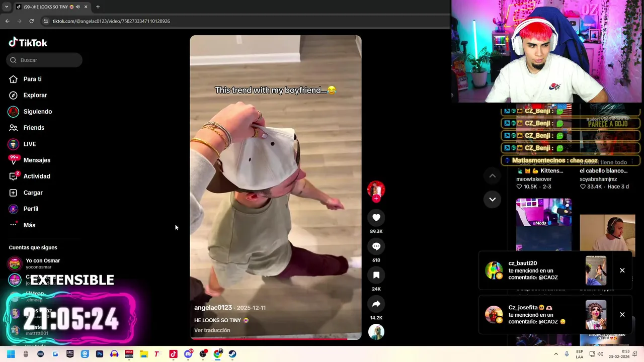Open meowtakeover video author link
The width and height of the screenshot is (644, 362).
534,179
